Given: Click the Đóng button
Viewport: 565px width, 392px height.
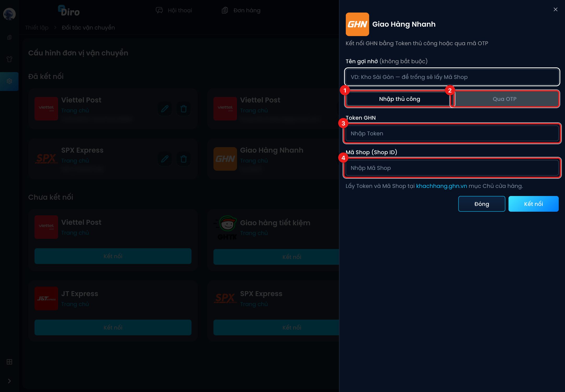Looking at the screenshot, I should click(x=482, y=204).
